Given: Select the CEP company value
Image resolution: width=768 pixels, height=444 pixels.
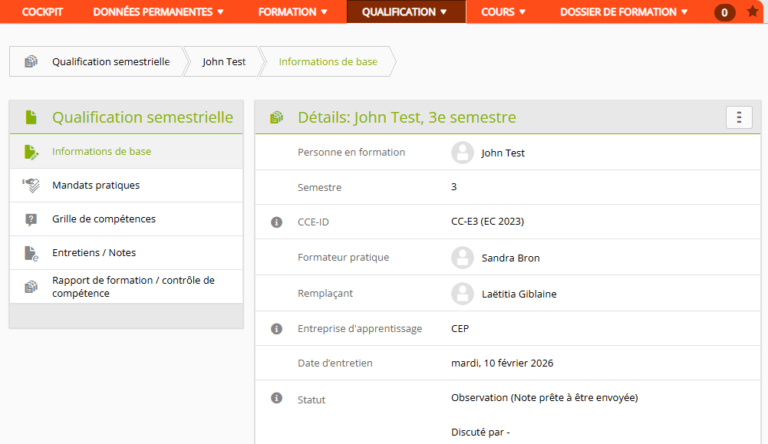Looking at the screenshot, I should click(459, 328).
